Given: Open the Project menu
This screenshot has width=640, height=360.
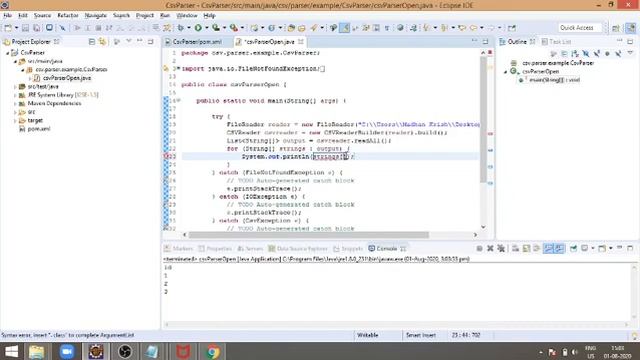Looking at the screenshot, I should (144, 16).
